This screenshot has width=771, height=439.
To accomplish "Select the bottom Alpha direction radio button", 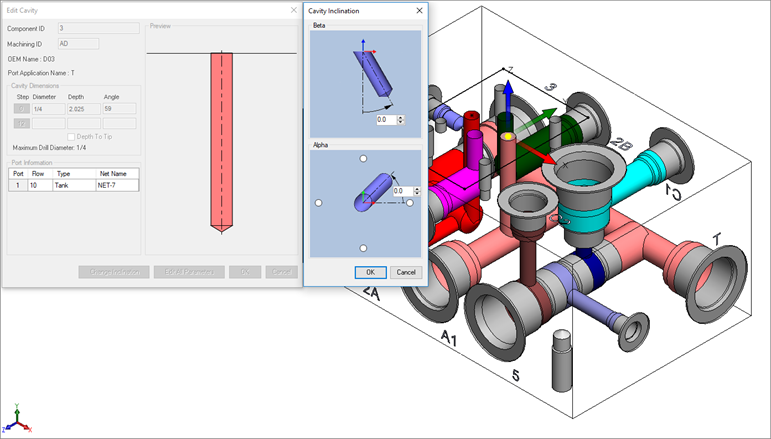I will pyautogui.click(x=363, y=247).
